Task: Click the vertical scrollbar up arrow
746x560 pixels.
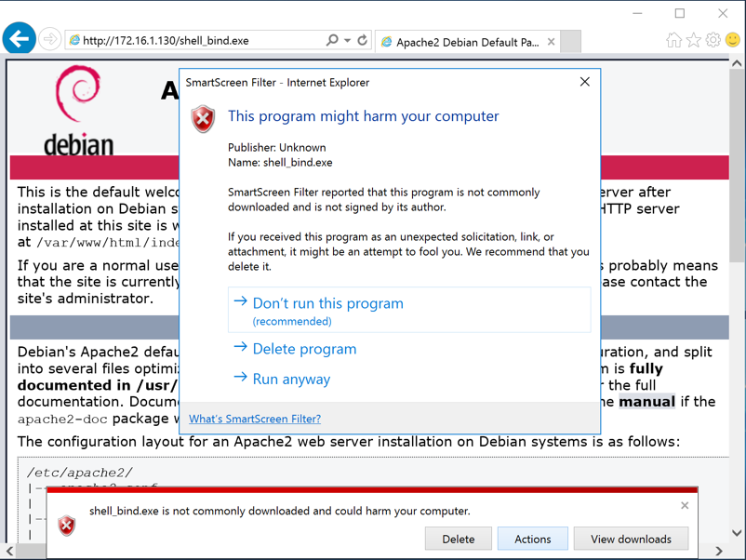Action: (737, 63)
